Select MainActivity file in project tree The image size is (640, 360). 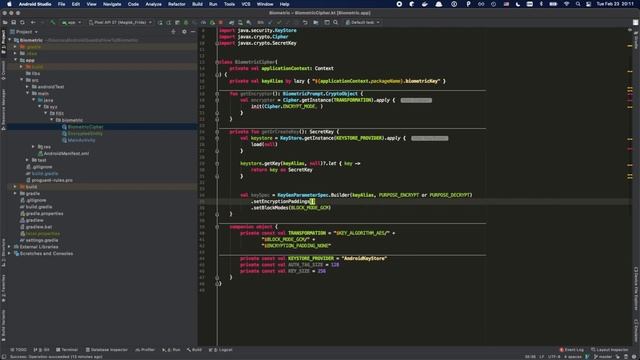point(81,140)
